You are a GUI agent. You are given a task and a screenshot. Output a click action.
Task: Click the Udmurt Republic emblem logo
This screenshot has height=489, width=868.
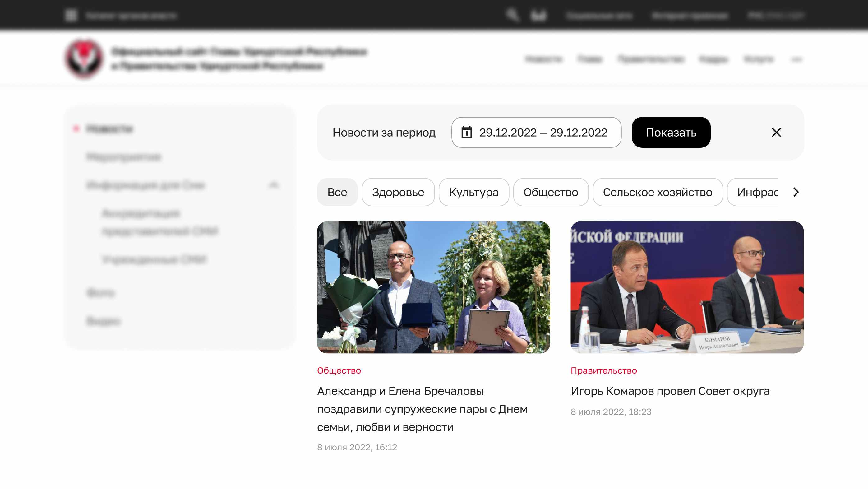point(84,59)
